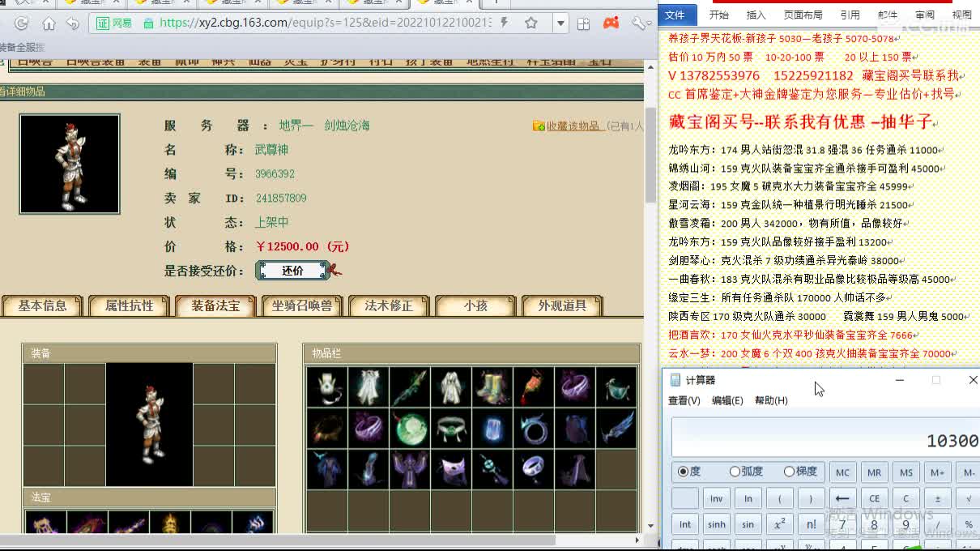This screenshot has height=551, width=980.
Task: Switch to the 外观道具 tab
Action: click(x=562, y=306)
